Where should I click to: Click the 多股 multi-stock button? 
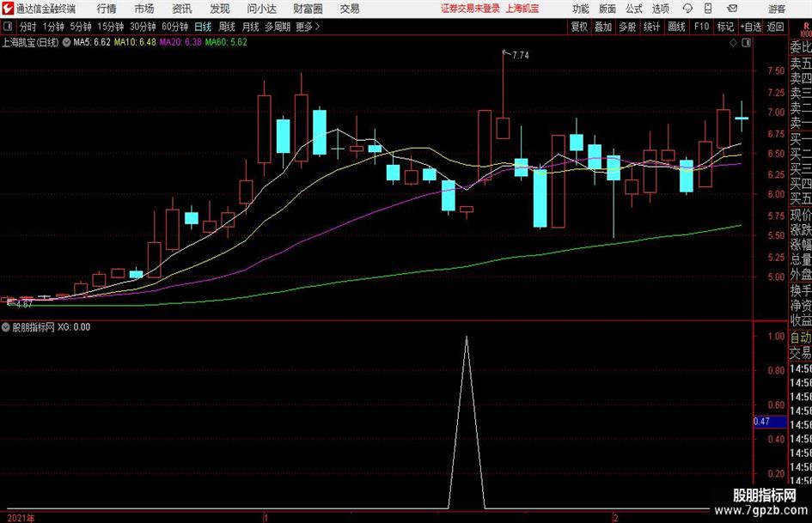pyautogui.click(x=627, y=27)
